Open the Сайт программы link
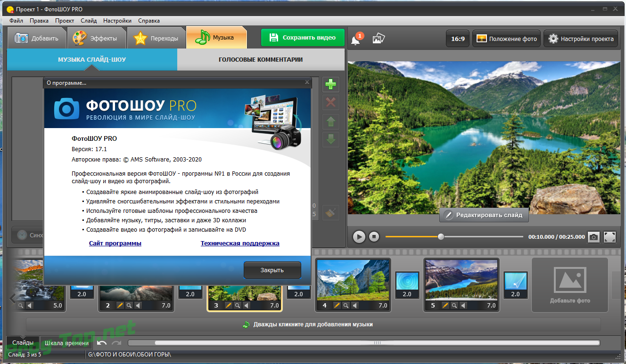Screen dimensions: 626x364 (x=115, y=243)
